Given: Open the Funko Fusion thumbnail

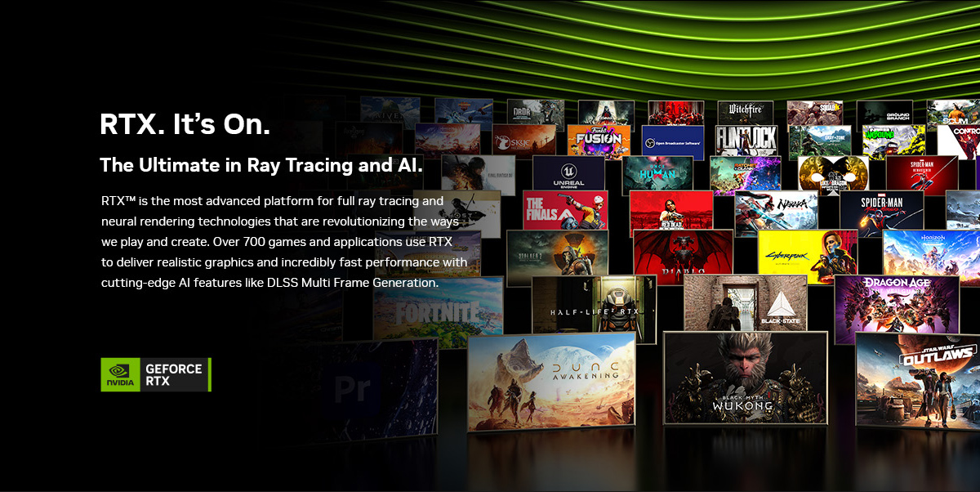Looking at the screenshot, I should (599, 141).
